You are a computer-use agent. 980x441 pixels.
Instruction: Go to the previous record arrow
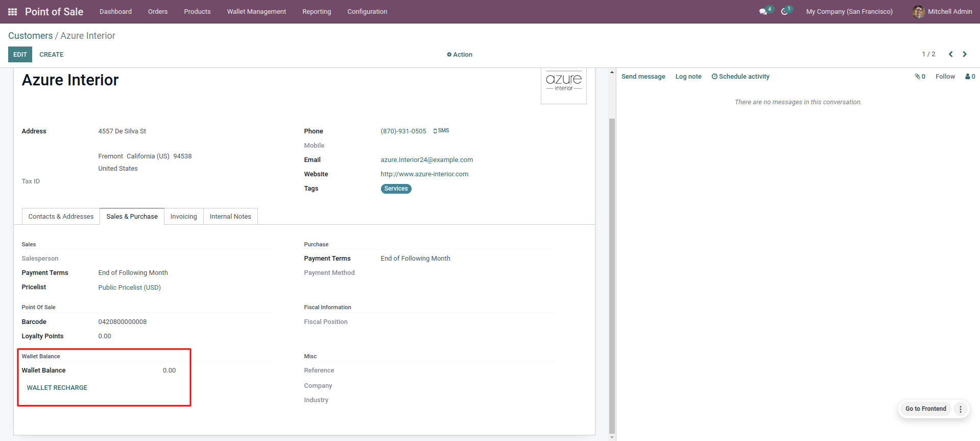click(x=950, y=54)
